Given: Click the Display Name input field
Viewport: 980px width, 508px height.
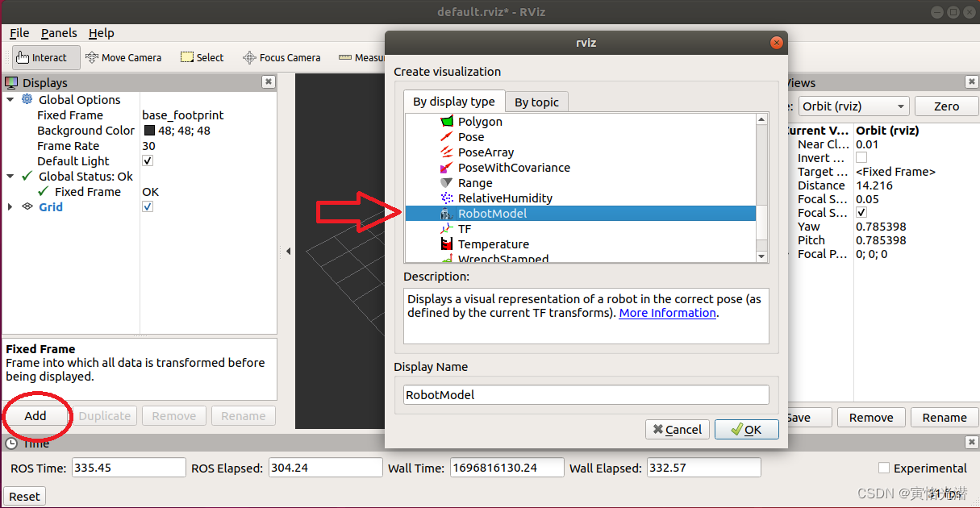Looking at the screenshot, I should [586, 395].
